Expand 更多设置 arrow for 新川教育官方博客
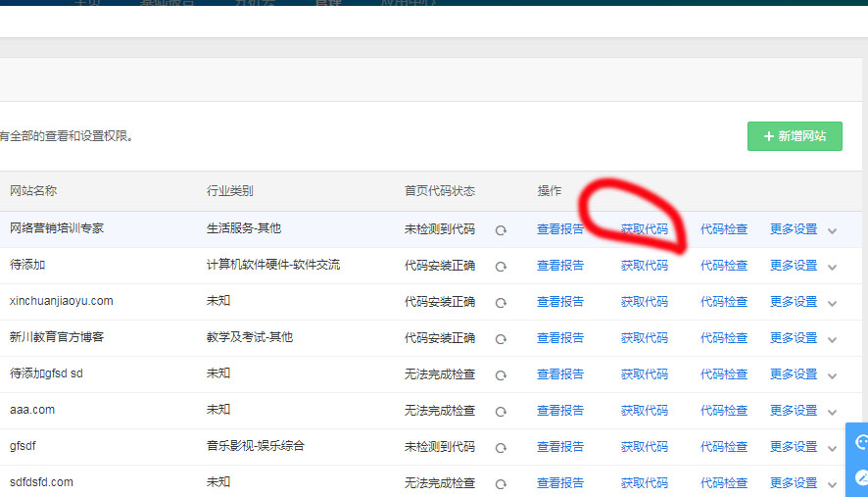This screenshot has height=497, width=868. 832,339
